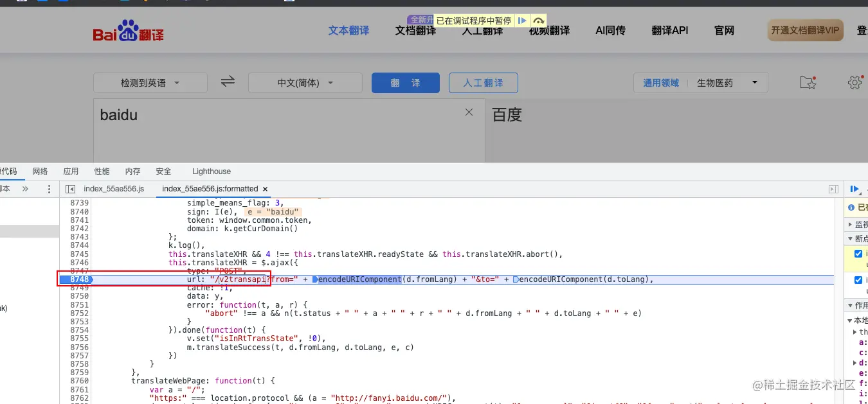Click 'v.set("isInRtTransState", !0),' line
Screen dimensions: 868x404
[257, 338]
